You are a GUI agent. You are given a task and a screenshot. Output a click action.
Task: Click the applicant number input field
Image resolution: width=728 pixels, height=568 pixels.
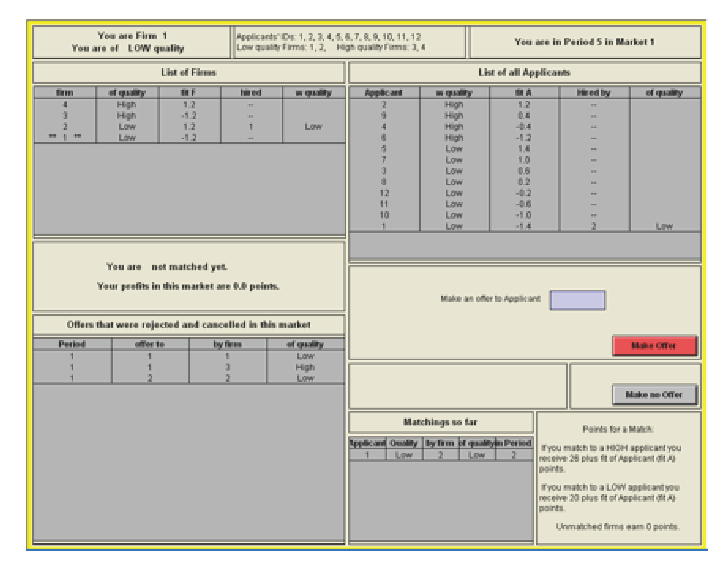[x=577, y=300]
